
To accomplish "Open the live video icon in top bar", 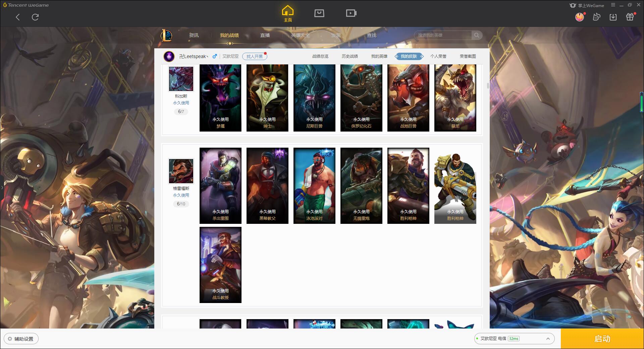I will tap(351, 13).
